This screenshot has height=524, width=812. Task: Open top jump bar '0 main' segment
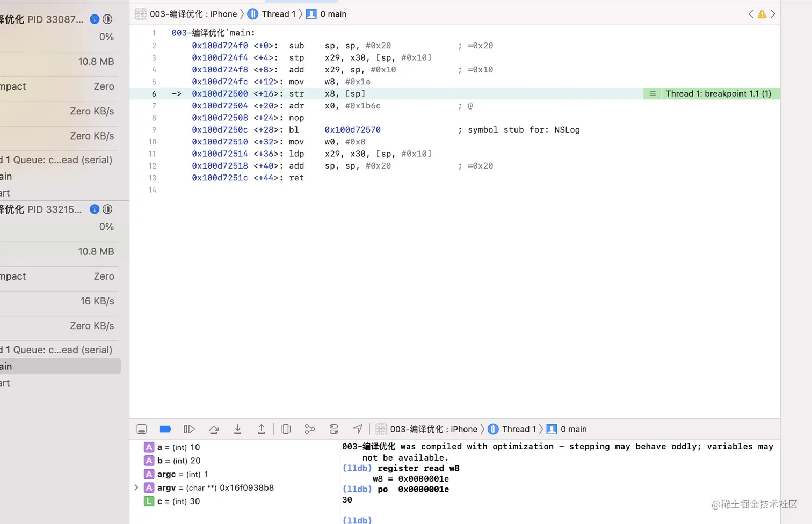coord(327,14)
